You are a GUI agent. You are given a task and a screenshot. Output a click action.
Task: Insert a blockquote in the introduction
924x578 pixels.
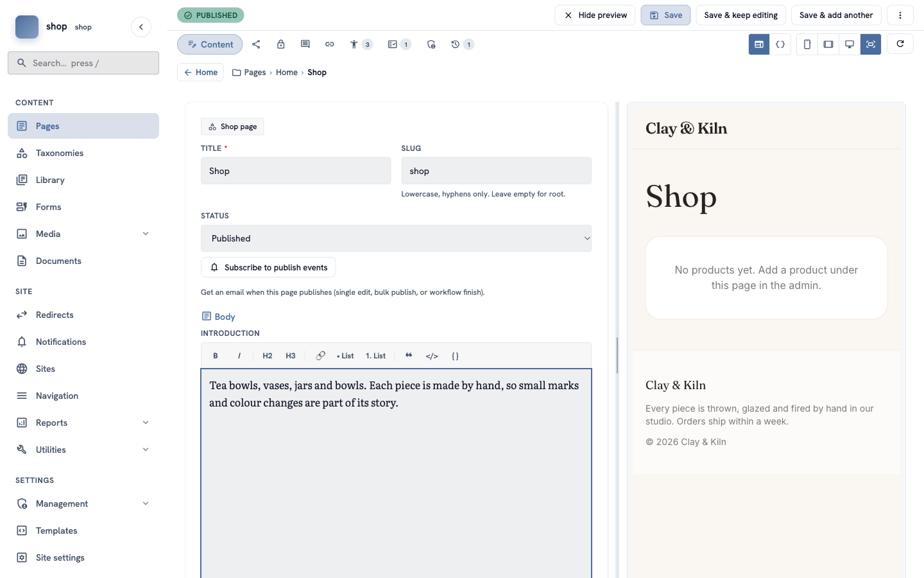pyautogui.click(x=409, y=356)
